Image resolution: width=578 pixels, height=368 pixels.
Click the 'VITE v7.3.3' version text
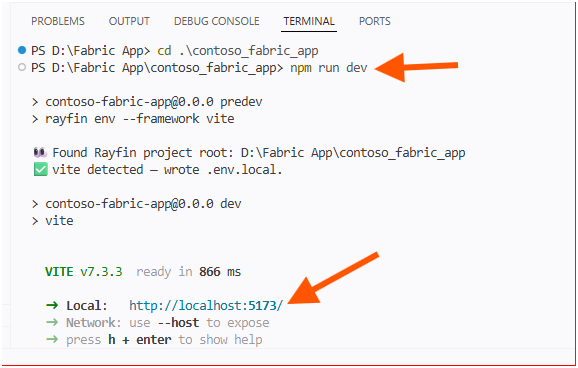click(84, 272)
